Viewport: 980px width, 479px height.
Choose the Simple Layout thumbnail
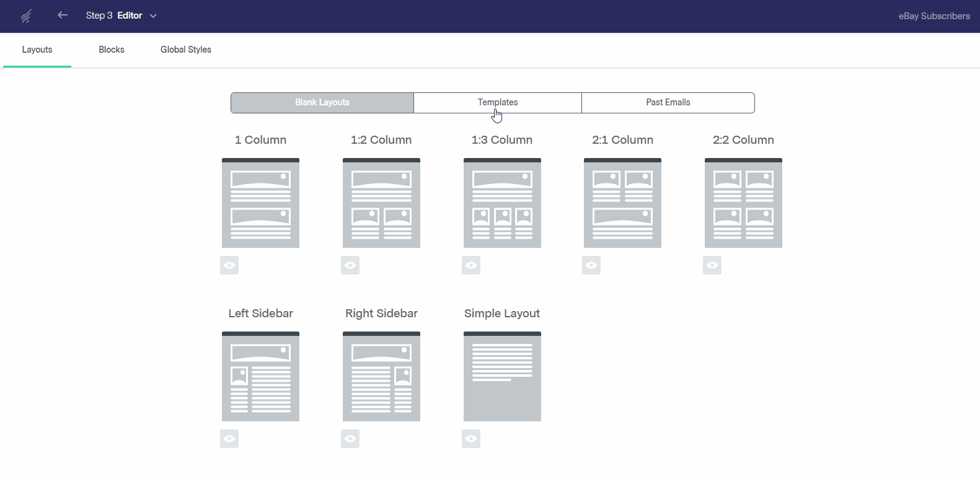[x=502, y=377]
